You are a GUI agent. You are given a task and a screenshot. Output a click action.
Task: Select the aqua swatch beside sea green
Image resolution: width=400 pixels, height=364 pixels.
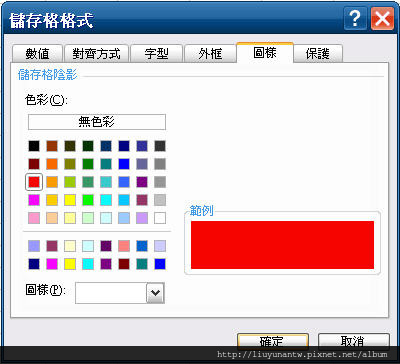point(106,182)
